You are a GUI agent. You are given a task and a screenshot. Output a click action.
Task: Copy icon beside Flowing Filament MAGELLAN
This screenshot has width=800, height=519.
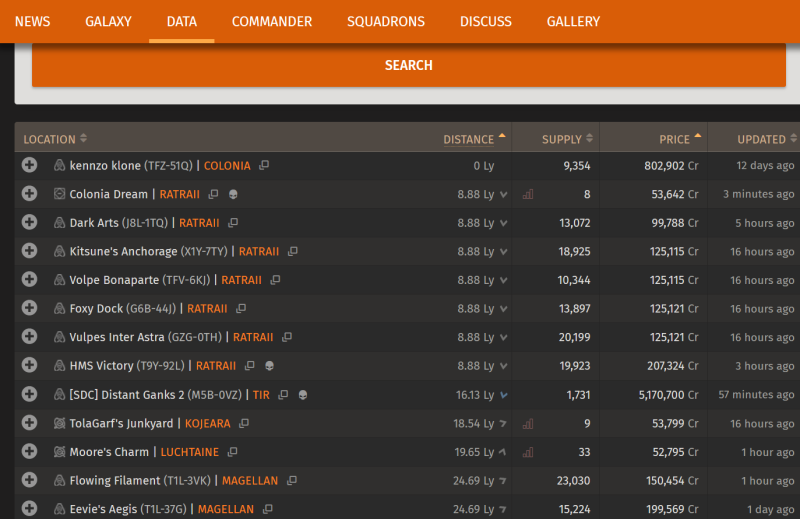pyautogui.click(x=291, y=480)
